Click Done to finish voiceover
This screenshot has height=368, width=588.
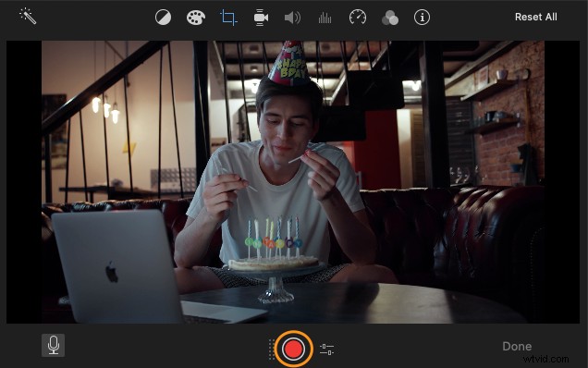(x=517, y=346)
